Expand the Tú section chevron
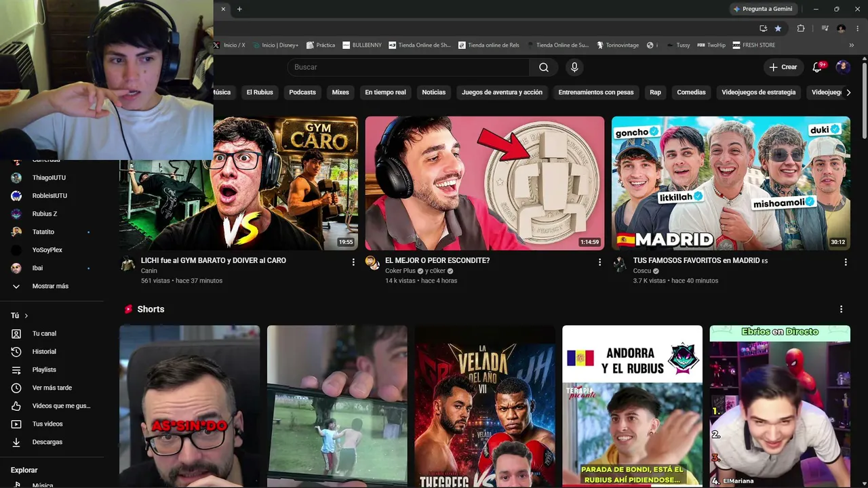868x488 pixels. tap(26, 316)
